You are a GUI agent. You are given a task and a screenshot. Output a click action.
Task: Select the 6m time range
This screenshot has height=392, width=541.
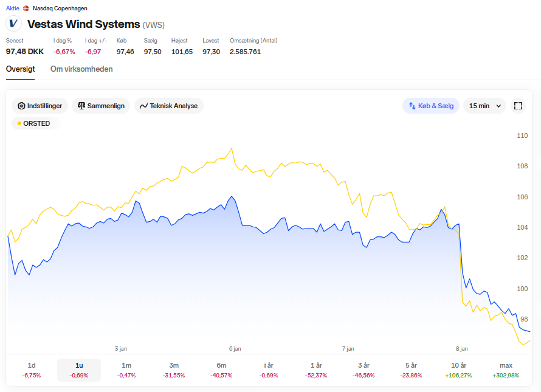pos(221,370)
